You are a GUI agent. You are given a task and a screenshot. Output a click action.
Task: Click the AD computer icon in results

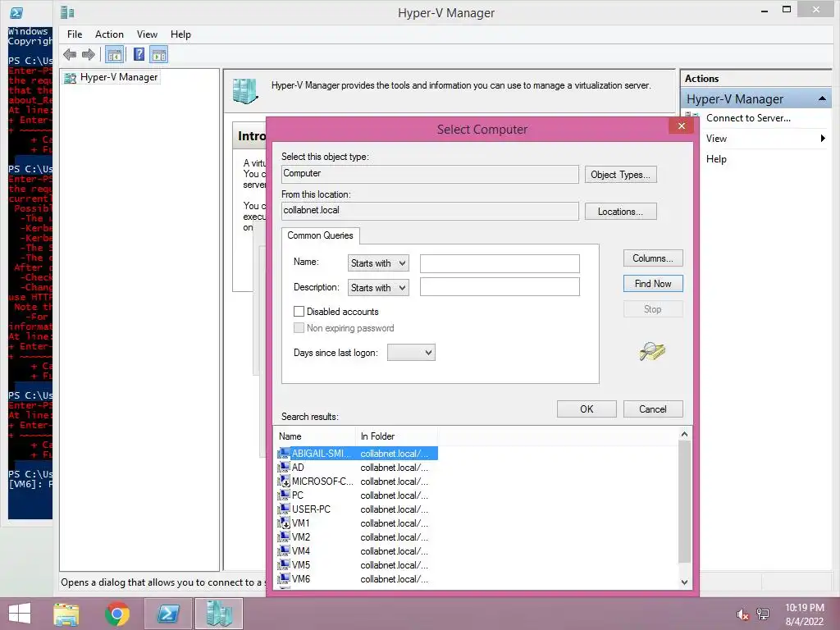(x=284, y=467)
